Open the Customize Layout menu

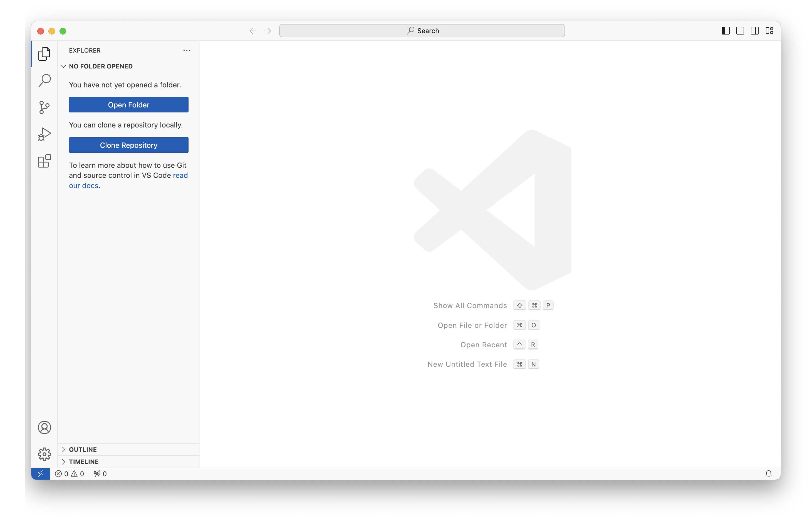[x=769, y=31]
